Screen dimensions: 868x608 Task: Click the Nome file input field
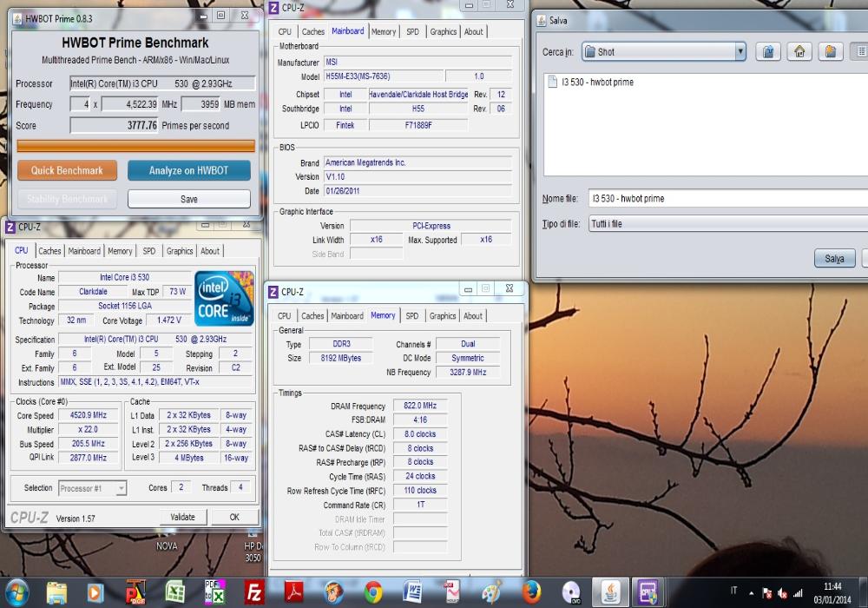tap(728, 198)
